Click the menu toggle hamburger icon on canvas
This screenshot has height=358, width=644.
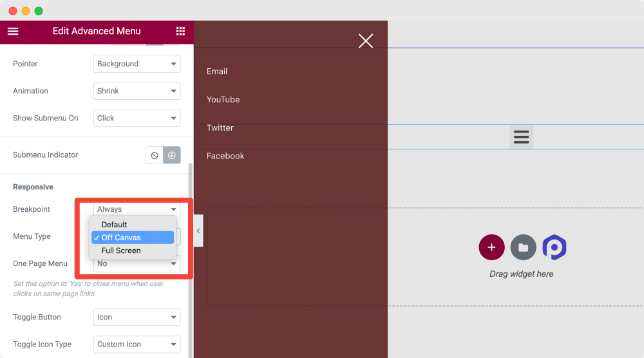[521, 137]
